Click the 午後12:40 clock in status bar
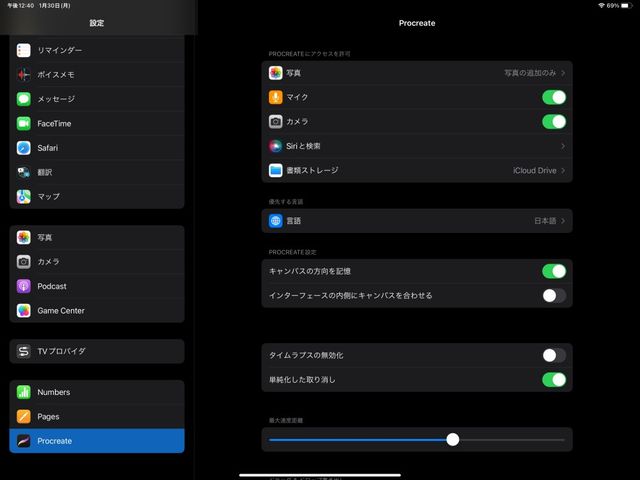 [x=20, y=6]
